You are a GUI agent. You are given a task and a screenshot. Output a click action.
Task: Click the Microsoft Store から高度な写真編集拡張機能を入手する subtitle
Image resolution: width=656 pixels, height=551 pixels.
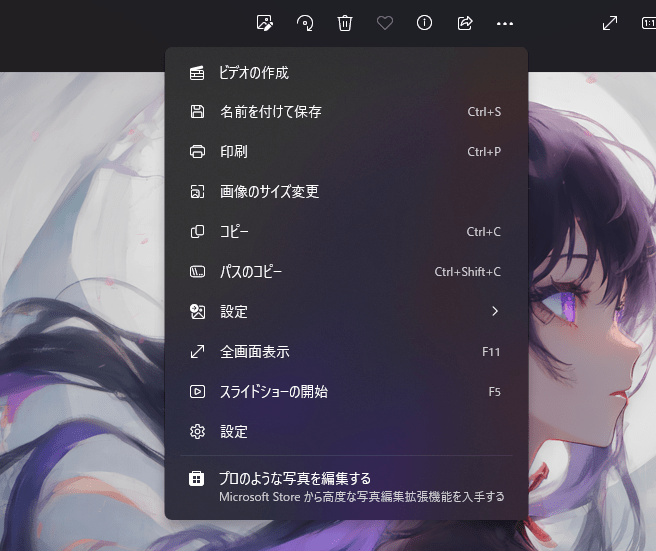[361, 497]
